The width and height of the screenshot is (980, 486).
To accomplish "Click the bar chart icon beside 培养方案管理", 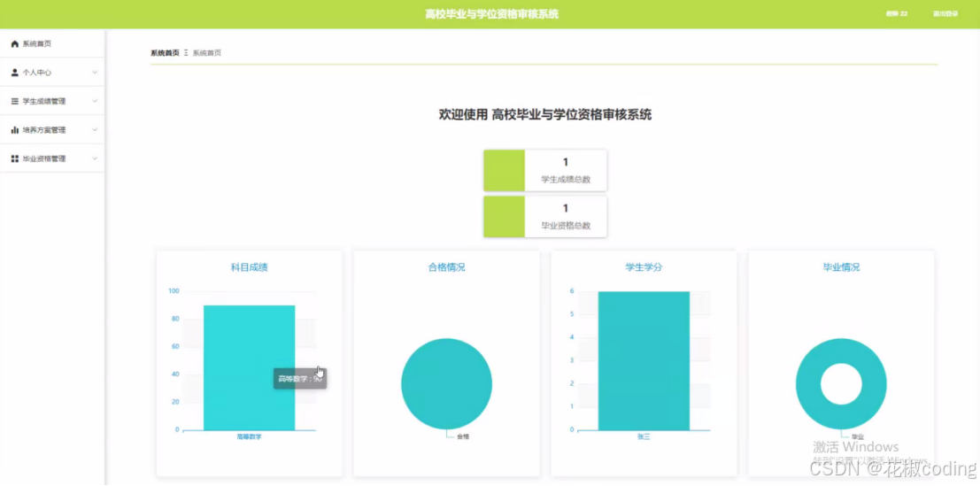I will click(15, 130).
